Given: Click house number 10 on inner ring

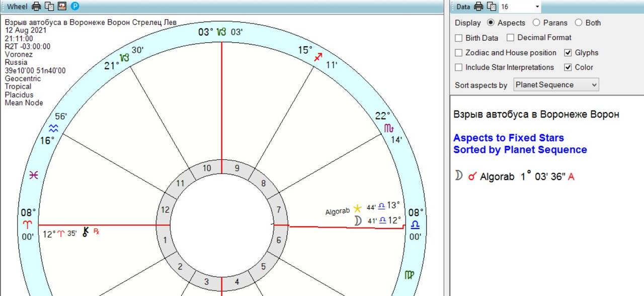Looking at the screenshot, I should 207,168.
